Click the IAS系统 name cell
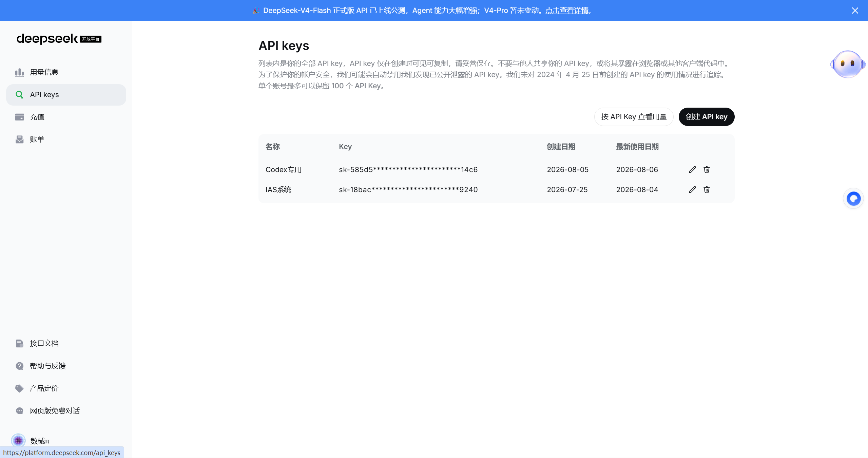This screenshot has width=868, height=458. coord(278,190)
